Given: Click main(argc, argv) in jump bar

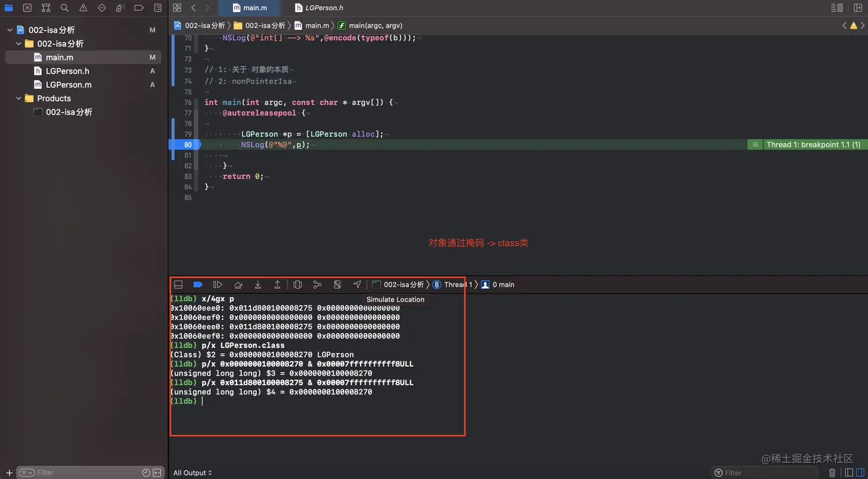Looking at the screenshot, I should tap(370, 25).
